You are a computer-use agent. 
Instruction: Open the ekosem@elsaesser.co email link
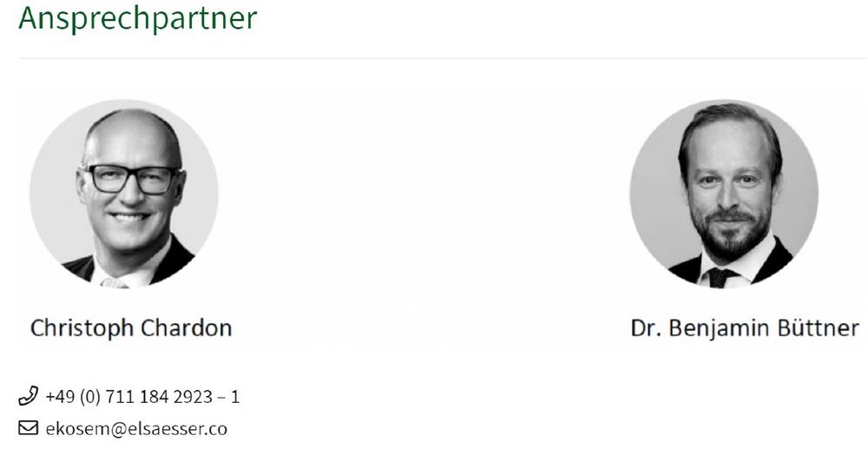135,427
